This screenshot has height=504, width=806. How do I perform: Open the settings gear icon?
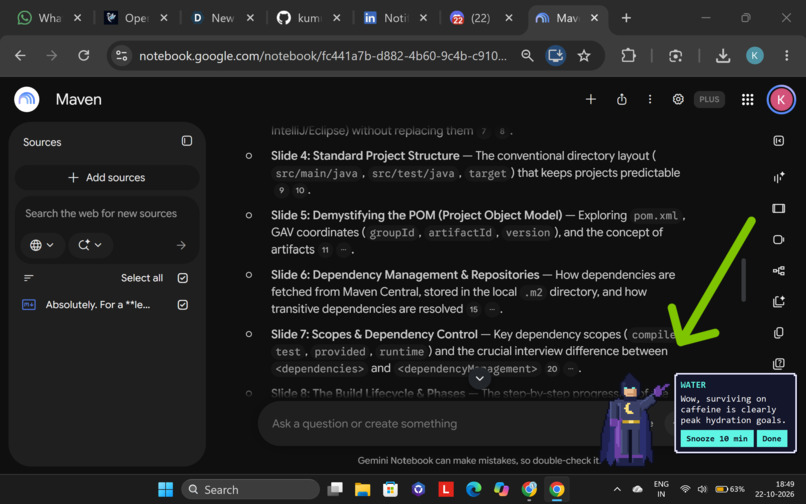(x=678, y=99)
